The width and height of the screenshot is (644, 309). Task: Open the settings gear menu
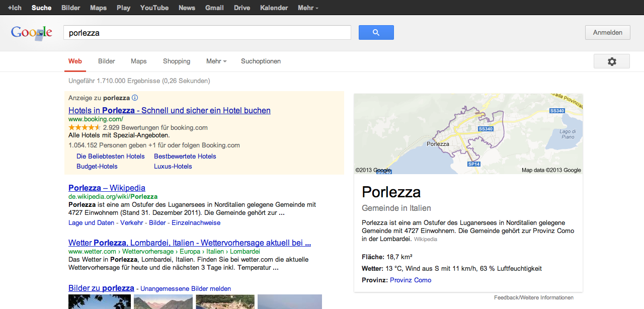pos(611,61)
